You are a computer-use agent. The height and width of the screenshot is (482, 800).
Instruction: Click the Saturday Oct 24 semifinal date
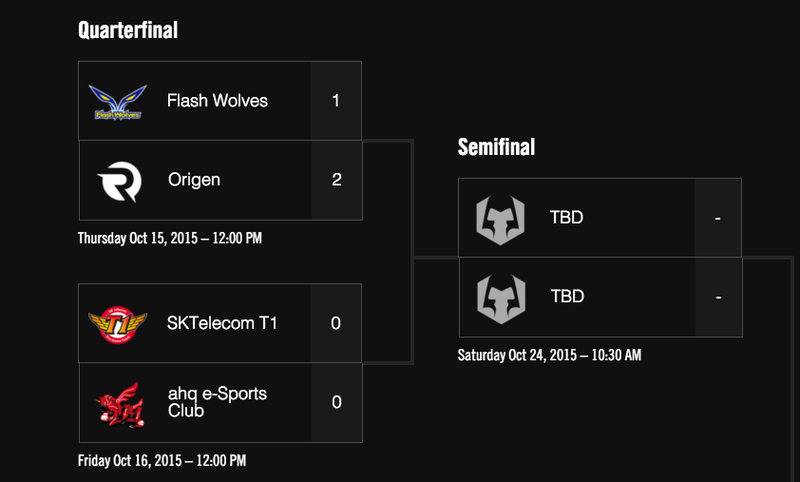549,355
